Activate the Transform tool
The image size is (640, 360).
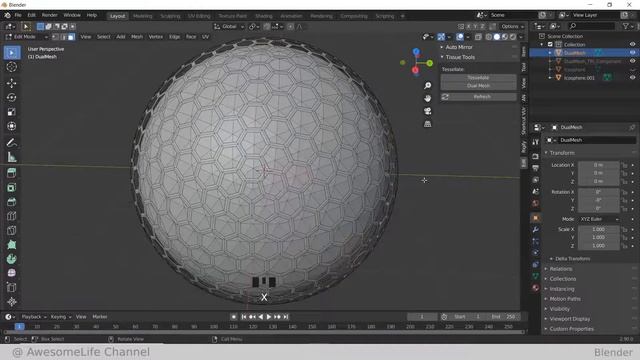(12, 126)
